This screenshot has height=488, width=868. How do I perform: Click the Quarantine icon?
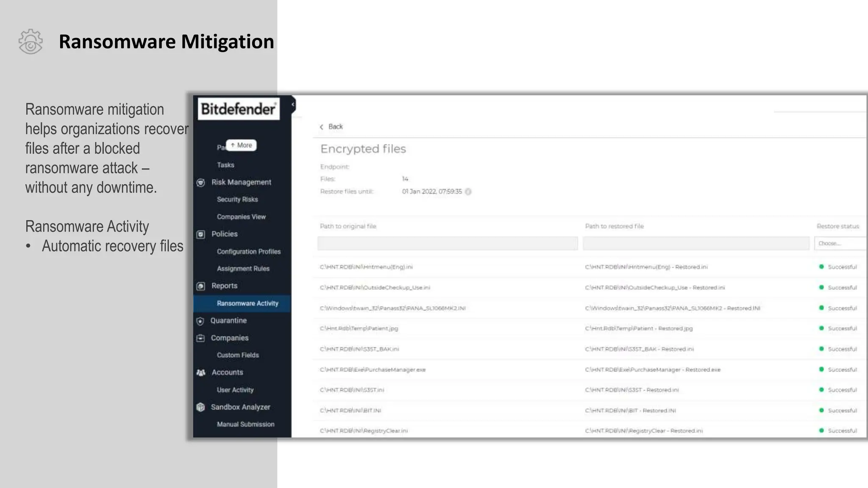pos(200,321)
